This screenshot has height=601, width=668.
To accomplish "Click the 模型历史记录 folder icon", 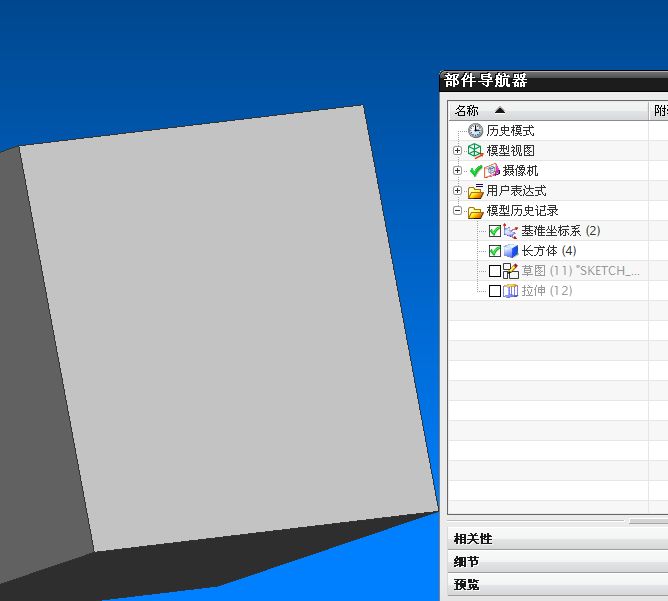I will (x=475, y=211).
